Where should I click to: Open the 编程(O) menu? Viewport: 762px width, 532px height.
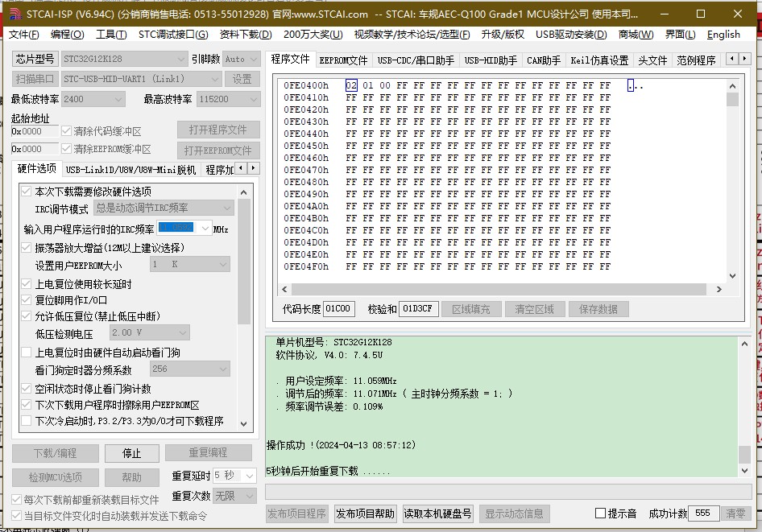coord(67,35)
